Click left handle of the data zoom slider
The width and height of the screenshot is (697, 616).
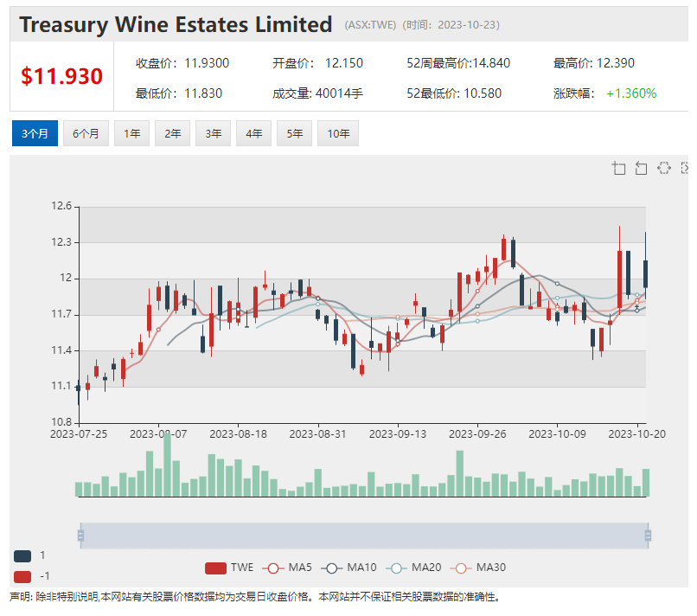click(x=80, y=536)
